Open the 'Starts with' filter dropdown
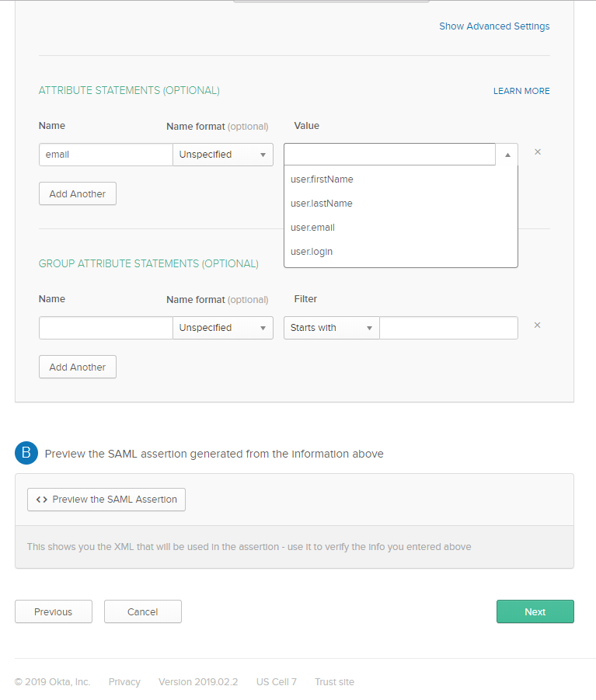Image resolution: width=596 pixels, height=700 pixels. 332,328
